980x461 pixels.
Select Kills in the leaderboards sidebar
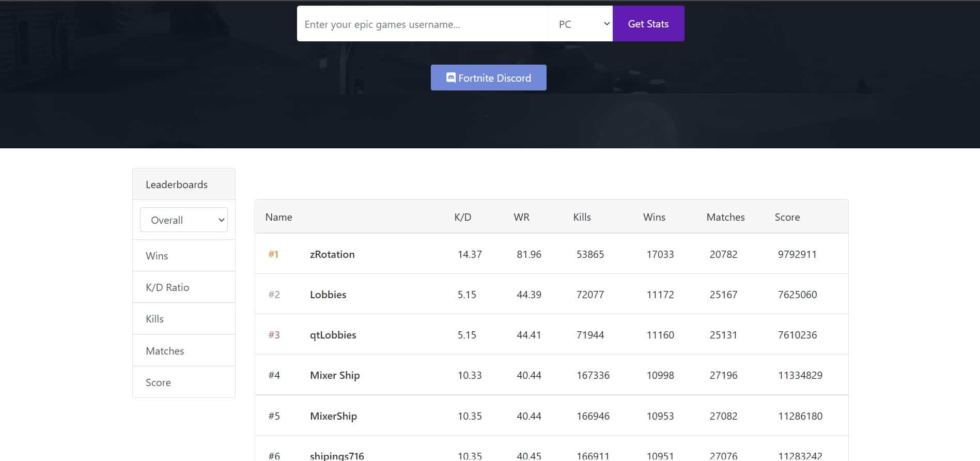[x=184, y=319]
